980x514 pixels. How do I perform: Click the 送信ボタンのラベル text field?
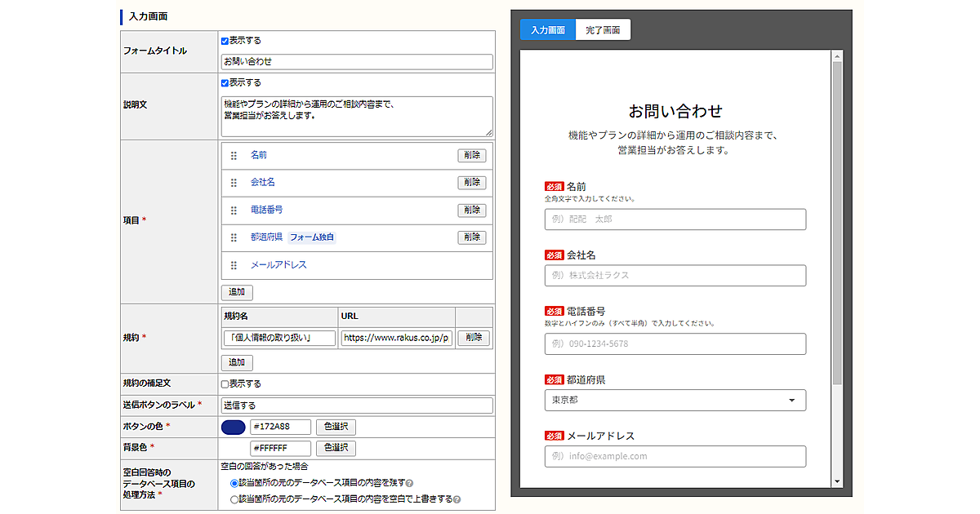coord(357,405)
